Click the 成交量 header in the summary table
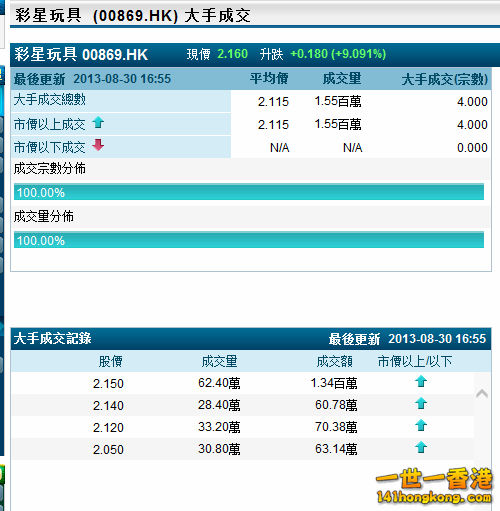This screenshot has height=511, width=500. click(342, 79)
